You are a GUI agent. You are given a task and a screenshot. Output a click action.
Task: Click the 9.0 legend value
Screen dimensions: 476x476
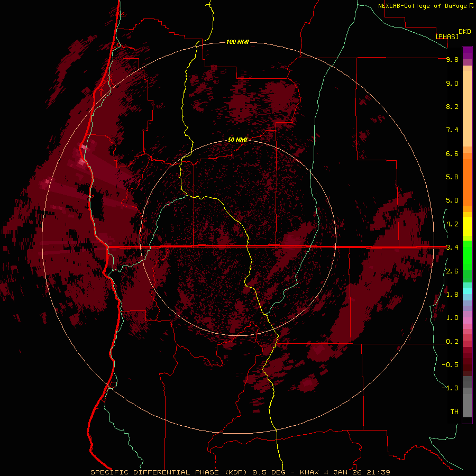[x=452, y=83]
